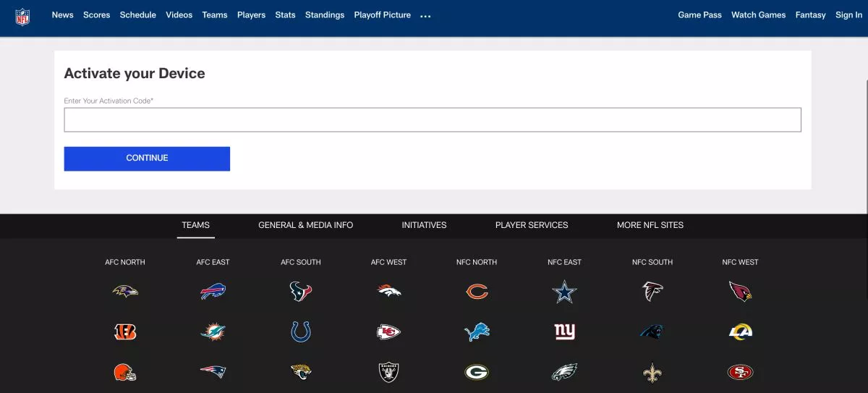Open the Carolina Panthers team logo
Viewport: 868px width, 393px height.
[652, 332]
